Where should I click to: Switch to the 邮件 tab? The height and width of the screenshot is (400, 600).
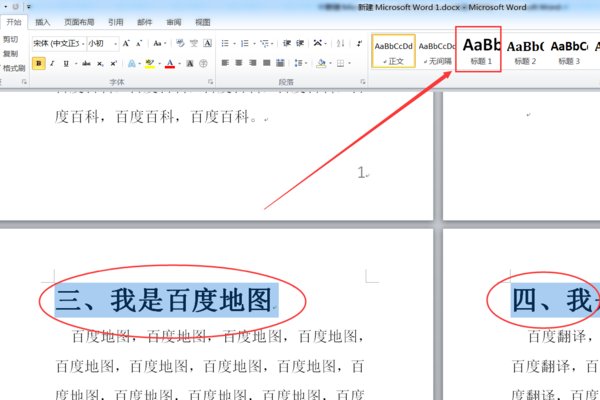click(x=145, y=22)
